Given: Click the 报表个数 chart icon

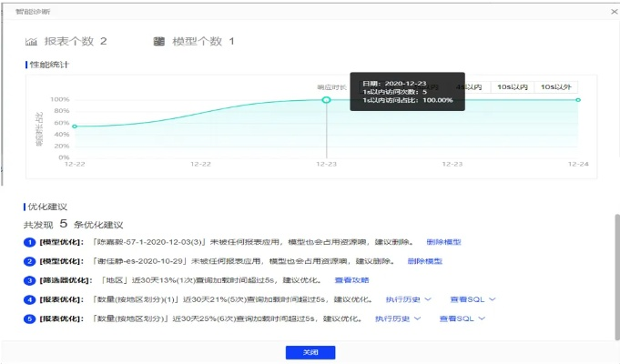Looking at the screenshot, I should point(30,42).
